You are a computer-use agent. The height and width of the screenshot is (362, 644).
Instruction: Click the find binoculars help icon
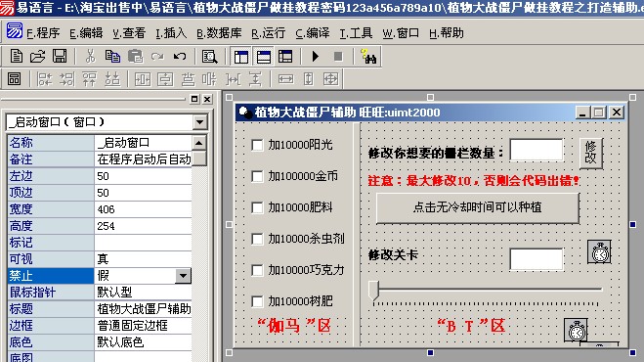(368, 57)
